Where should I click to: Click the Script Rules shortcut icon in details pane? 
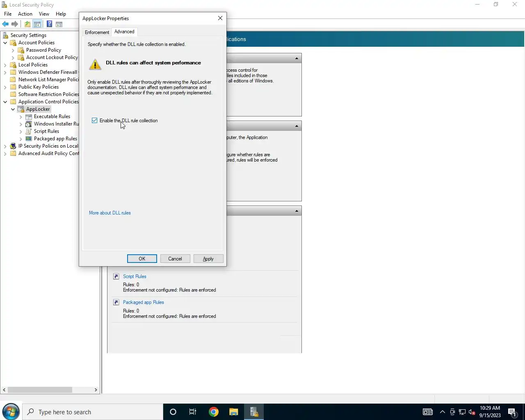pos(116,276)
